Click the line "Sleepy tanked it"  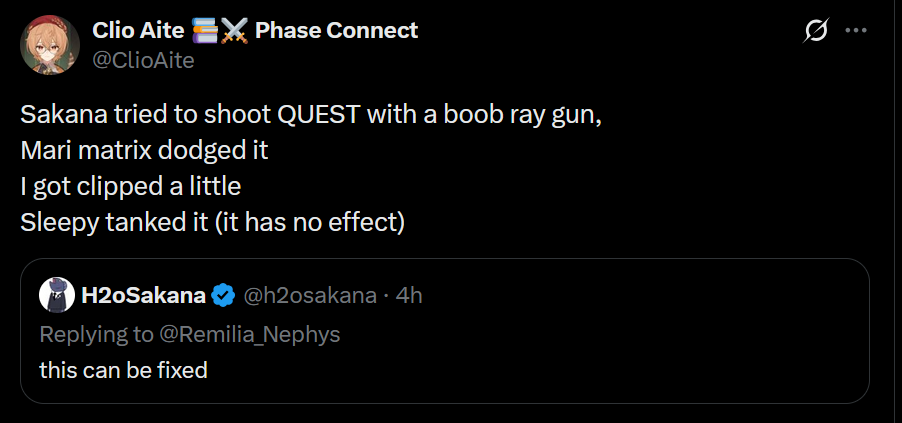point(212,222)
